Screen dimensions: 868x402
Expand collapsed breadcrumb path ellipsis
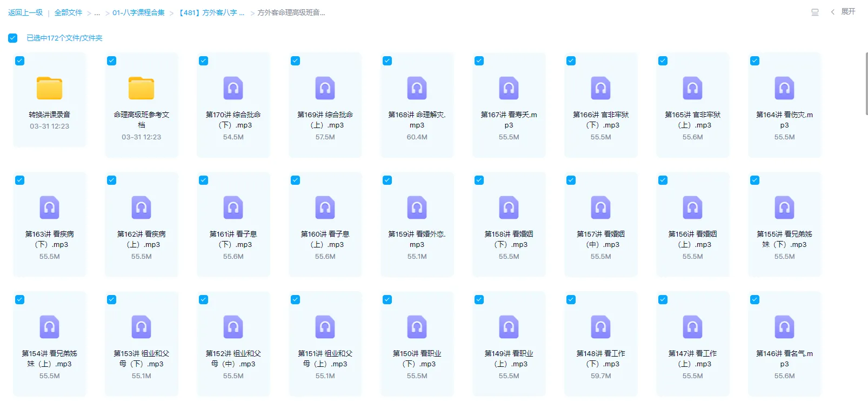pos(97,12)
